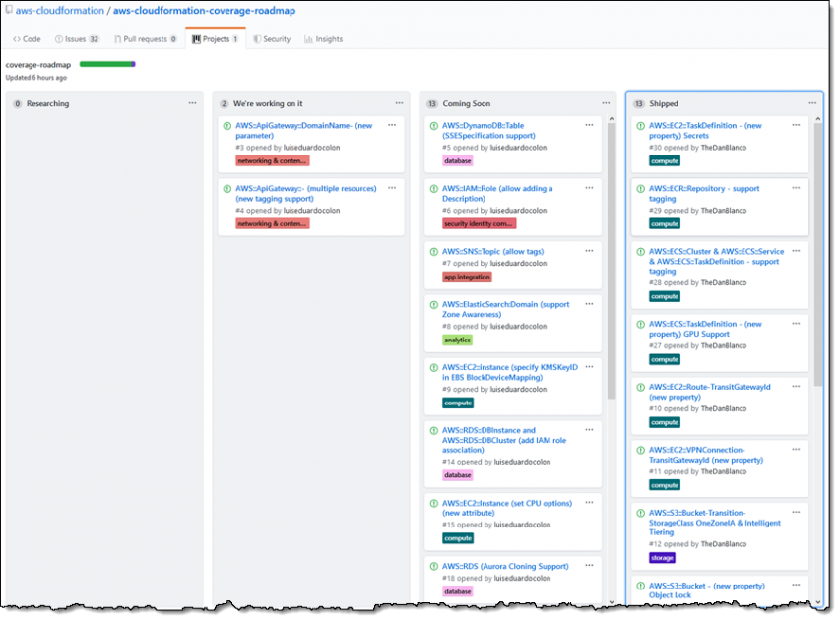840x620 pixels.
Task: Click the open issue icon on the EC2::TaskDefinition Secrets card
Action: [x=641, y=125]
